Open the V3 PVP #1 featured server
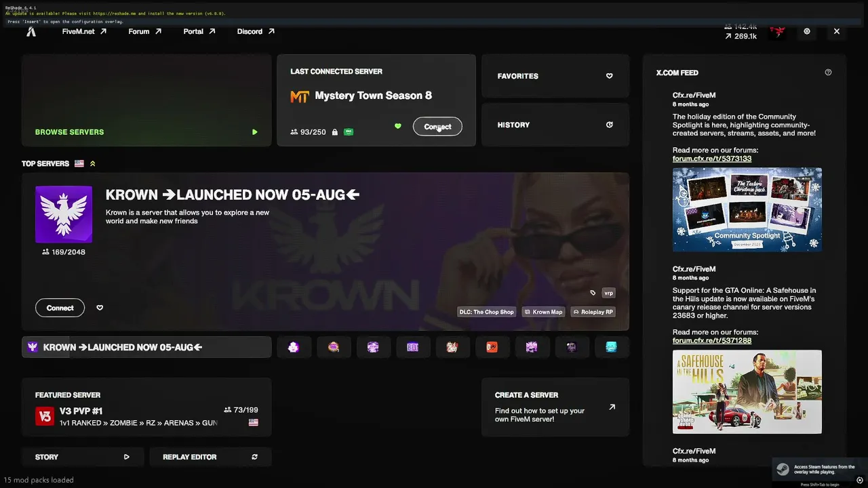The image size is (868, 488). click(146, 407)
